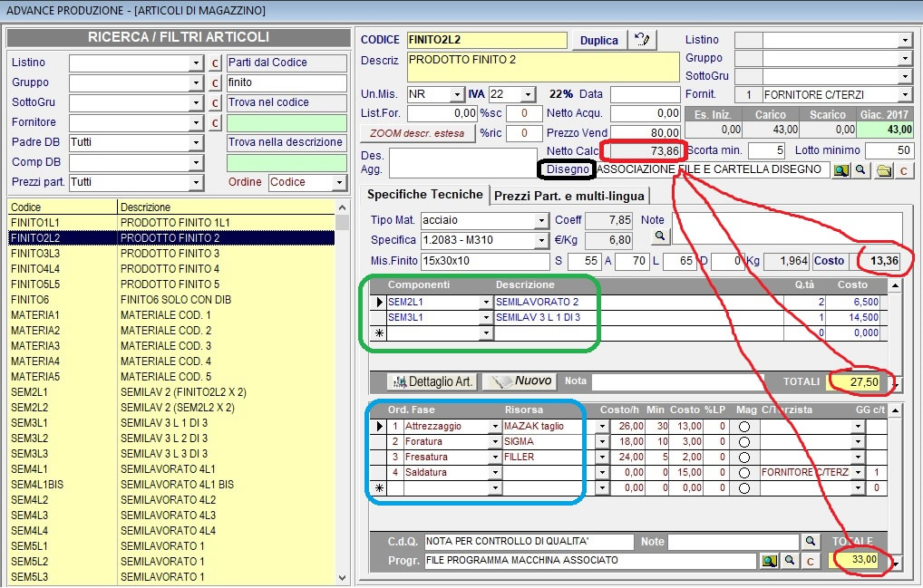Click the Mis.Finito field showing 15x30x10
Screen dimensions: 923x588
pos(485,261)
